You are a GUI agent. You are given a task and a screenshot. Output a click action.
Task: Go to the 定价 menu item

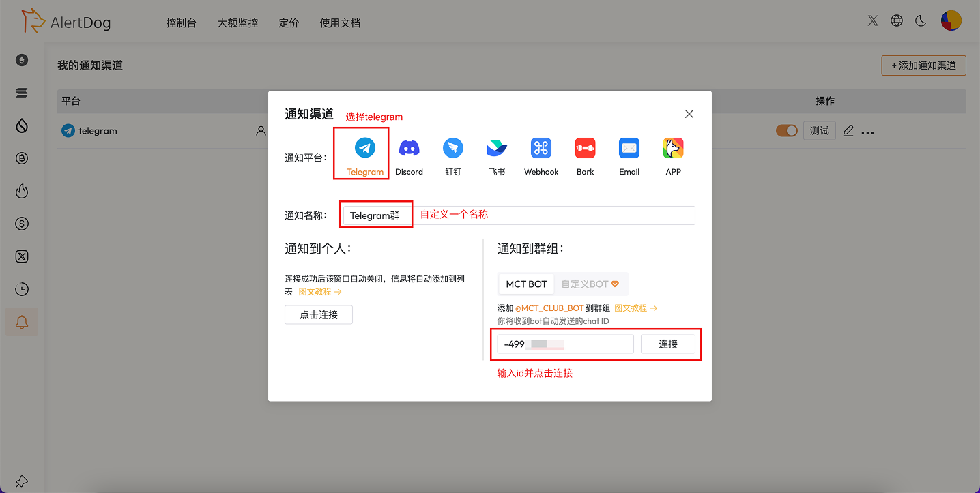[289, 23]
